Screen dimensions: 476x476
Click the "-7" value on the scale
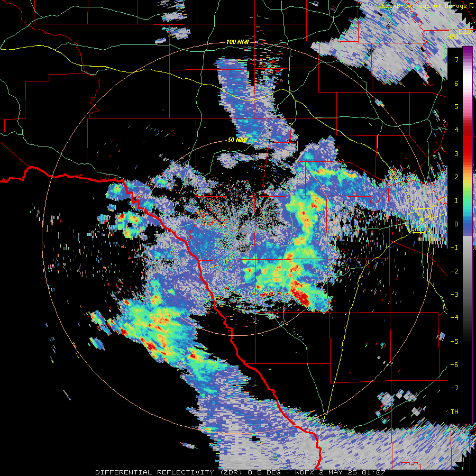[454, 388]
